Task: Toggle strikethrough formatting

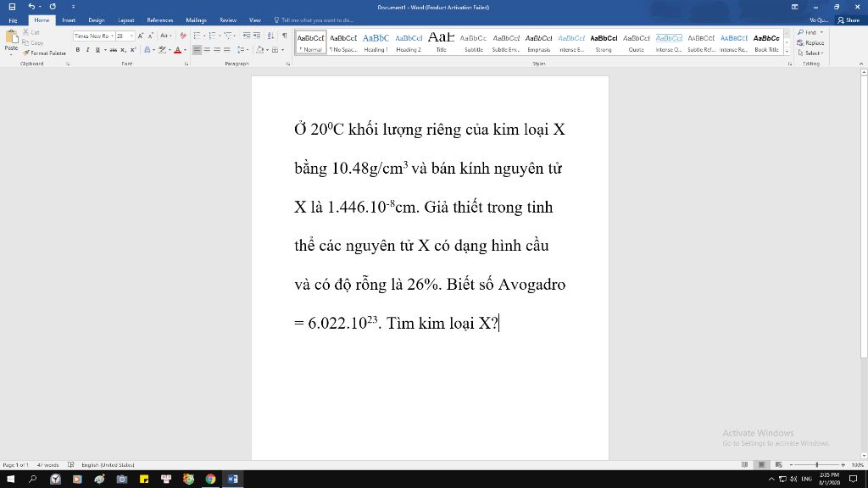Action: tap(114, 50)
